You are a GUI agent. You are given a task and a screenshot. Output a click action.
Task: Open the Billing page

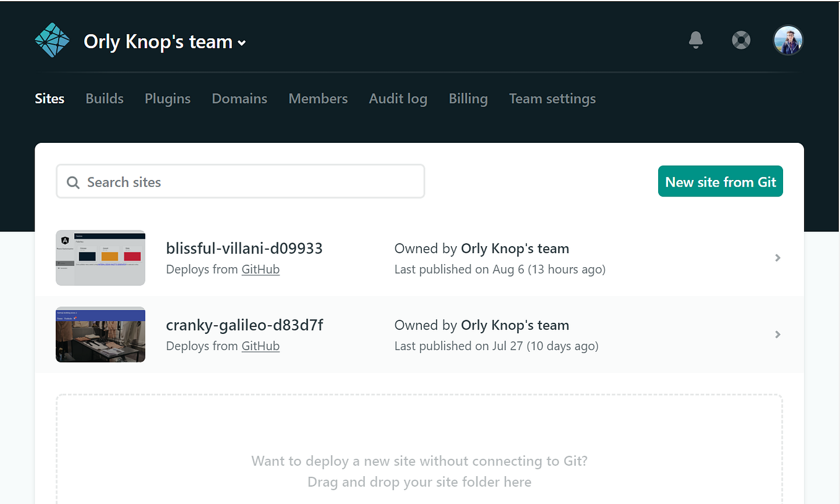468,98
